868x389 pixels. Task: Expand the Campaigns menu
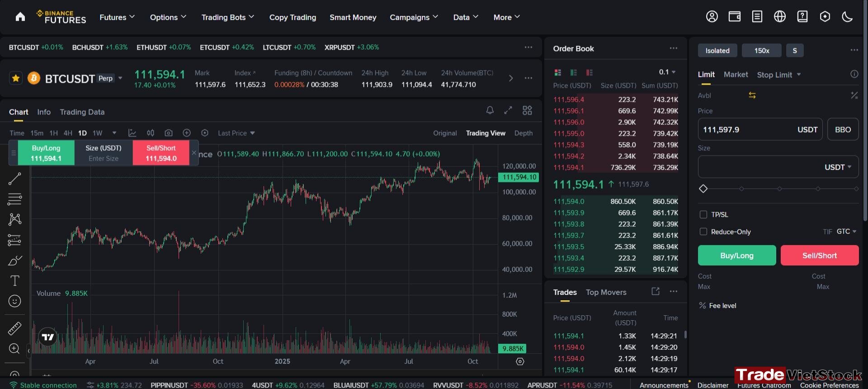(414, 17)
